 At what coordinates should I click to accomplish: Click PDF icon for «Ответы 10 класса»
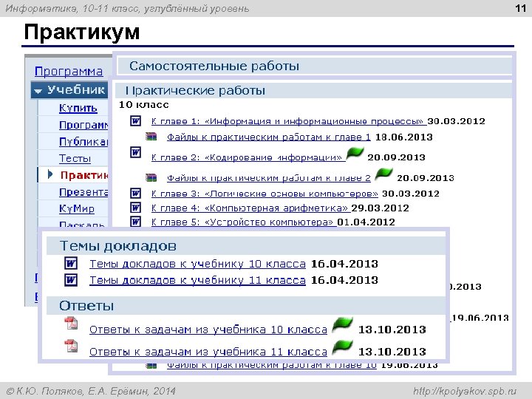(71, 324)
